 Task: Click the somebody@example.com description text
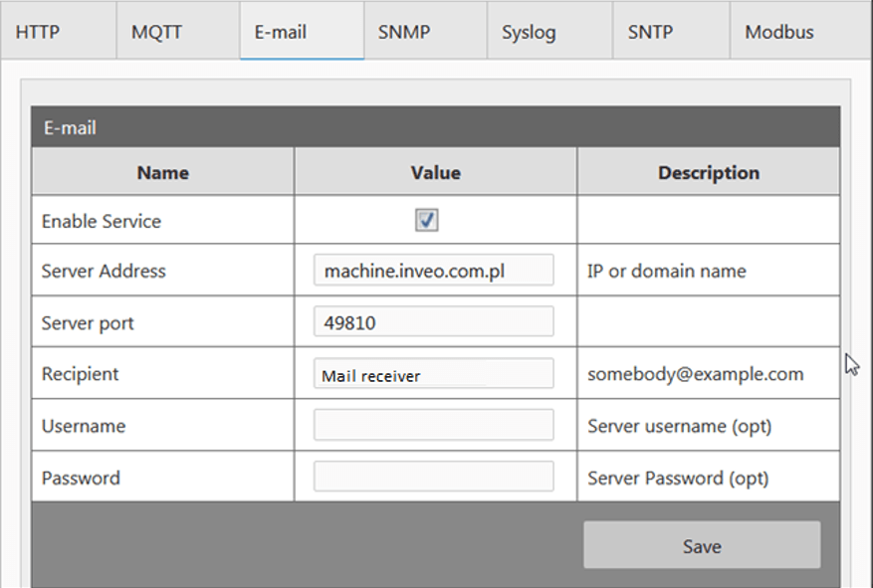695,374
